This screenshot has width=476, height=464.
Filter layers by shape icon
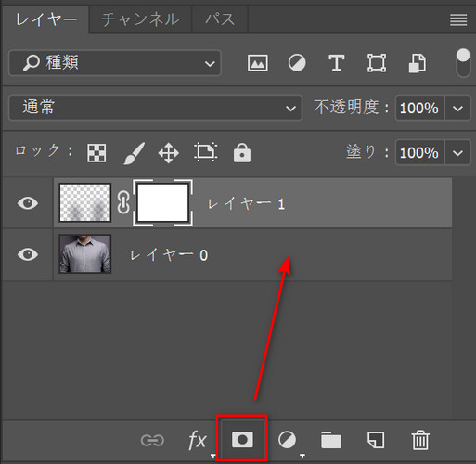377,63
